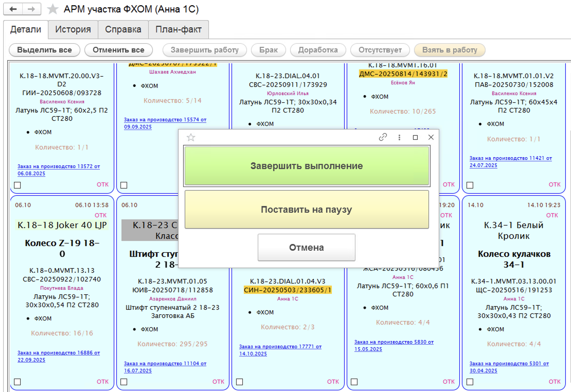The image size is (571, 392).
Task: Switch to the История tab
Action: click(73, 30)
